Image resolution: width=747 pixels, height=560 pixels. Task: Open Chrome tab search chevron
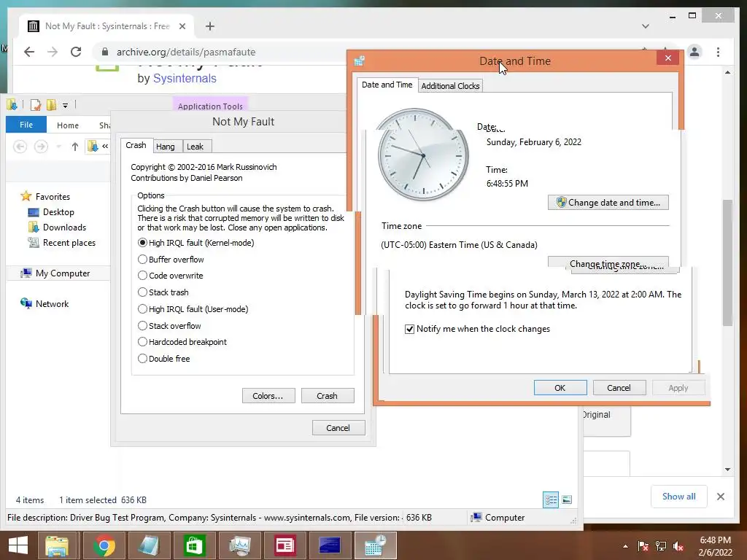pyautogui.click(x=645, y=26)
